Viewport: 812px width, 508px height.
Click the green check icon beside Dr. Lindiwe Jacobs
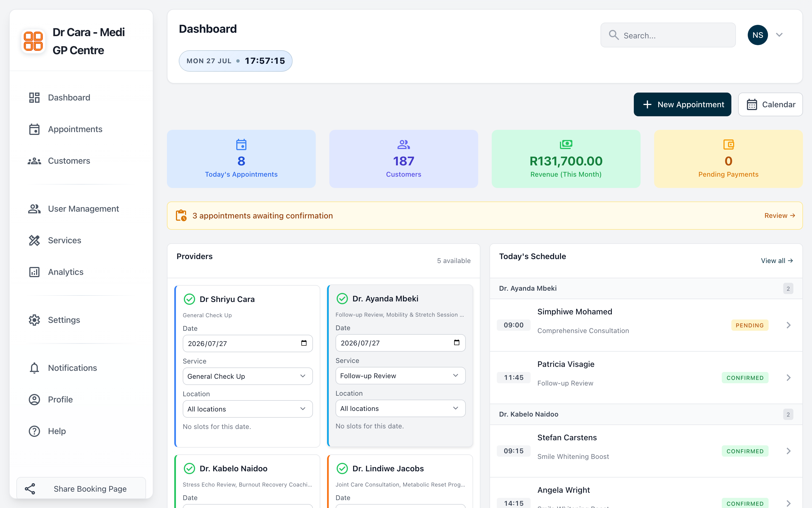point(342,468)
